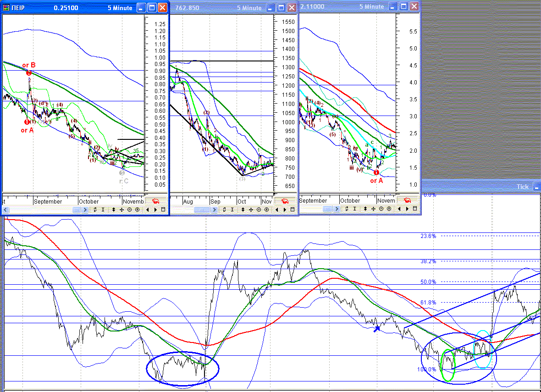Open the properties list icon in the 2.11000 chart
Viewport: 541px width, 392px height.
click(x=415, y=209)
